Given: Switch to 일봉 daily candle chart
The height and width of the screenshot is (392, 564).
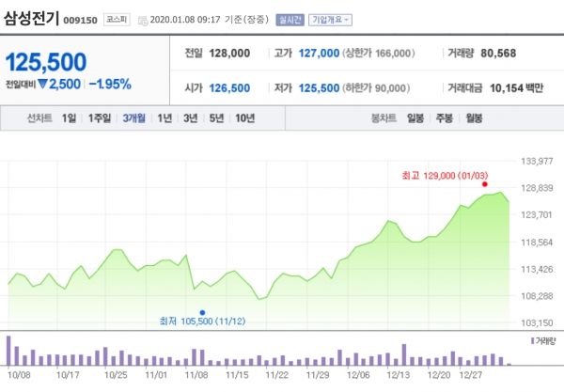Looking at the screenshot, I should pyautogui.click(x=415, y=118).
